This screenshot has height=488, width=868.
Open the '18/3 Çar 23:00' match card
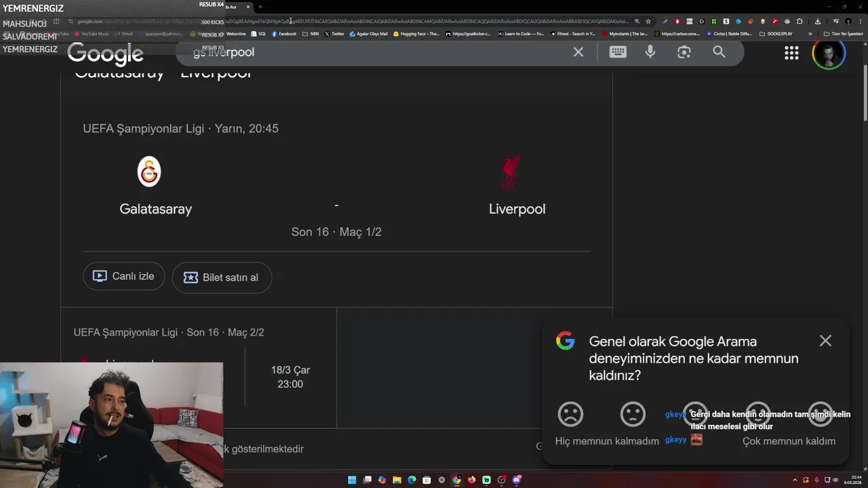[x=290, y=377]
